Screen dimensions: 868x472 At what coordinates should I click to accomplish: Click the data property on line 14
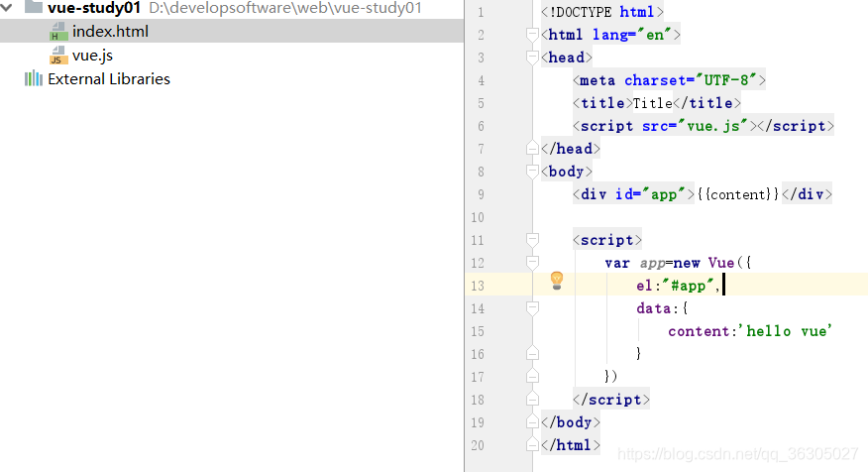pos(653,308)
